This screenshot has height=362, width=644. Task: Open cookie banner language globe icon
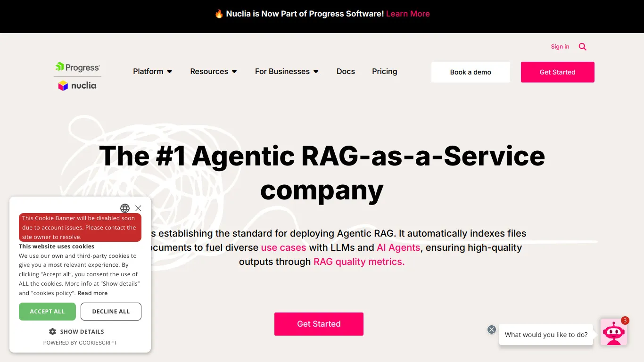(125, 208)
